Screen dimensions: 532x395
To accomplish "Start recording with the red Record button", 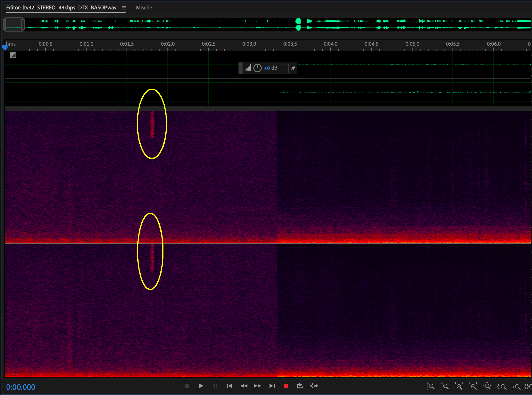I will click(286, 386).
